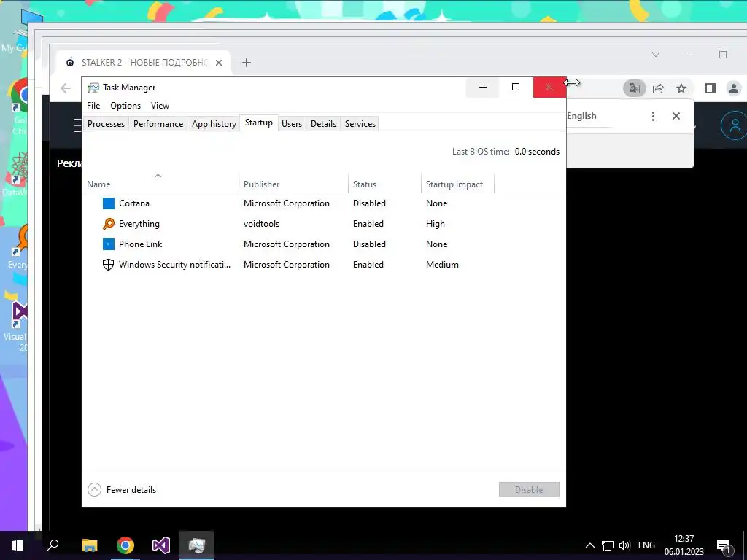Minimize the Task Manager window

pos(483,87)
